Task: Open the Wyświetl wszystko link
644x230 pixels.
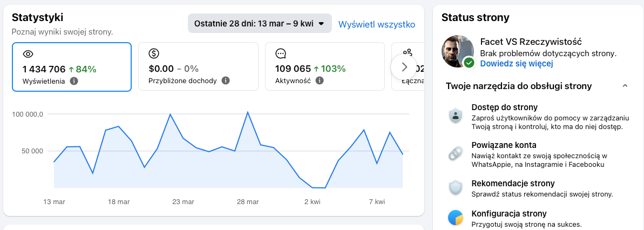Action: 376,24
